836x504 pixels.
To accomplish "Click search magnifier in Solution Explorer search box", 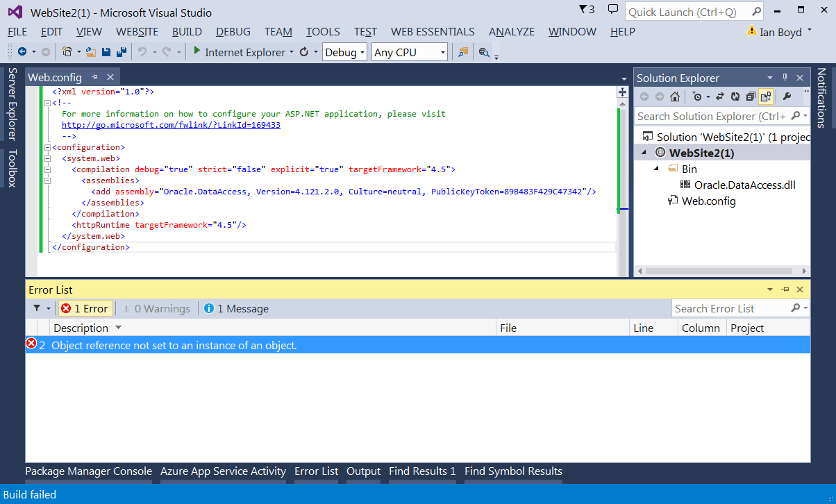I will coord(796,116).
